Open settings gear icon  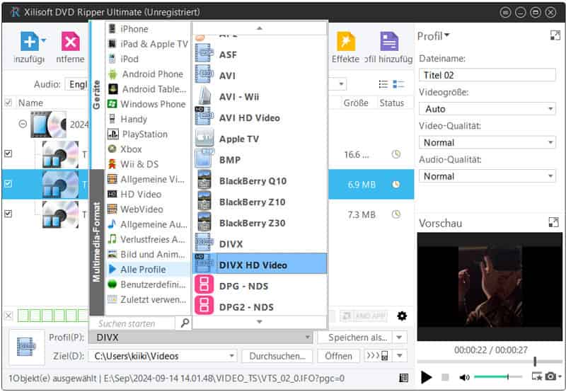pos(402,316)
